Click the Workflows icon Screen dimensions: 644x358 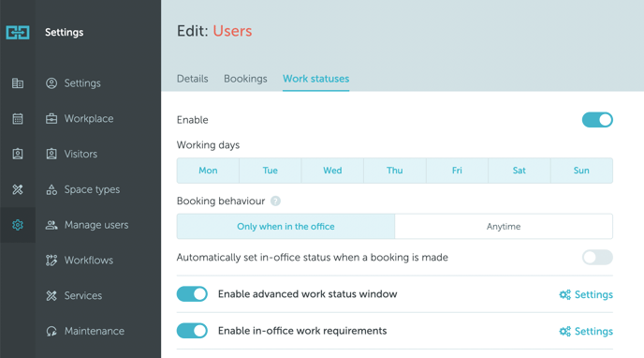tap(51, 261)
